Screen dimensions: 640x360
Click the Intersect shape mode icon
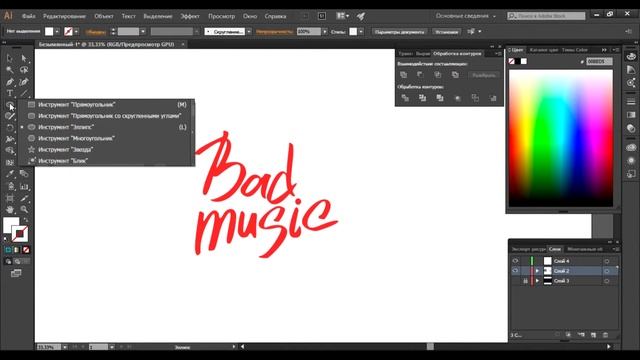pos(438,75)
